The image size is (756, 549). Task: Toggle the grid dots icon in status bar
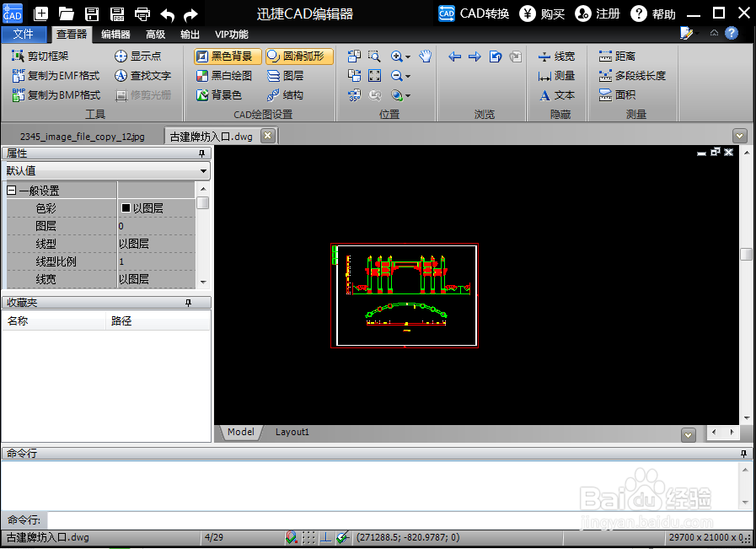pos(308,537)
